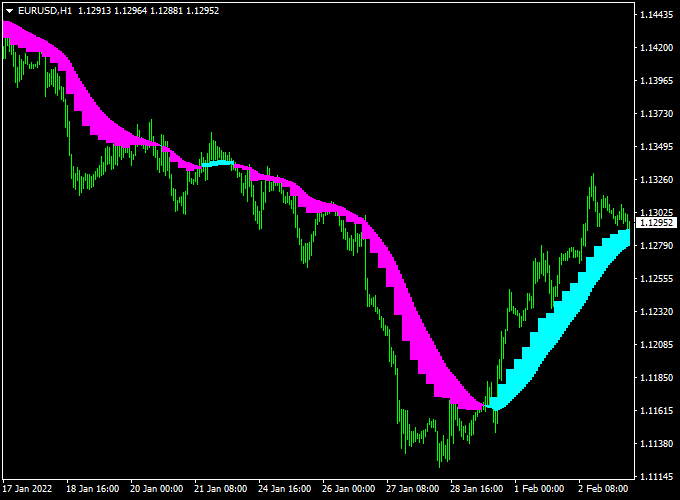The height and width of the screenshot is (500, 680).
Task: Click the 2 Feb 08:00 time label
Action: pyautogui.click(x=603, y=489)
